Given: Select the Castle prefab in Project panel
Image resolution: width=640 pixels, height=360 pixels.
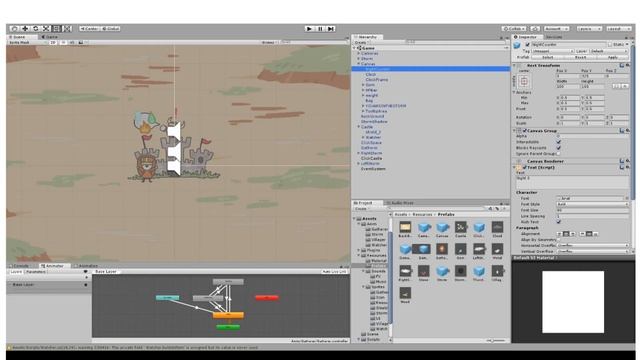Looking at the screenshot, I should (461, 229).
